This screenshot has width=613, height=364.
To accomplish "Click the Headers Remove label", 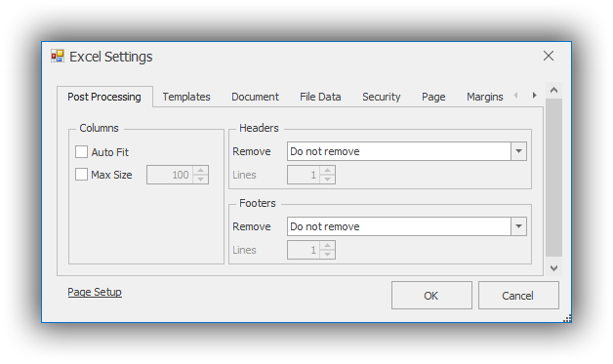I will coord(252,151).
